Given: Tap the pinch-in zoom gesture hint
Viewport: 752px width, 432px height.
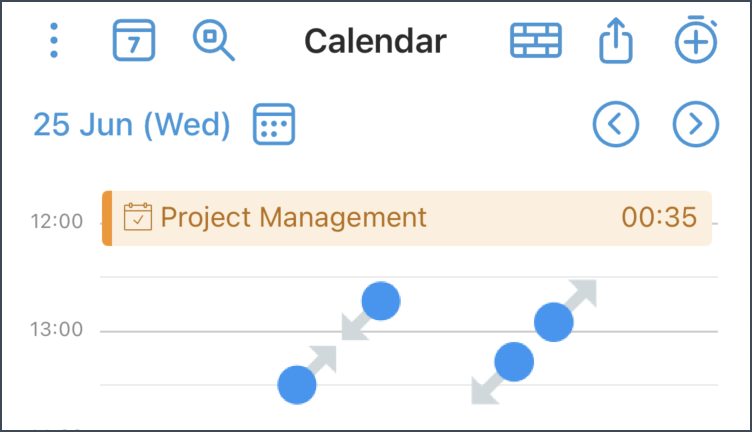Looking at the screenshot, I should coord(339,343).
